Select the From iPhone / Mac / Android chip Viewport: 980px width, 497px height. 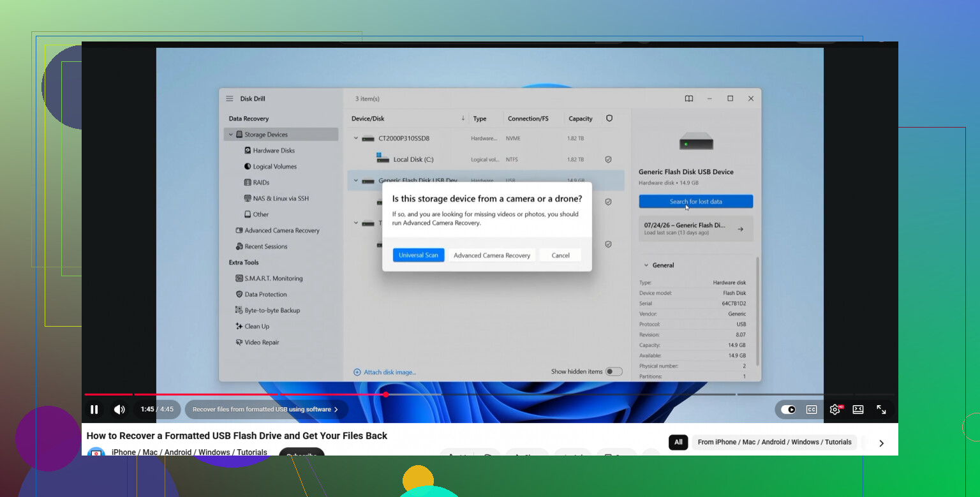coord(775,442)
